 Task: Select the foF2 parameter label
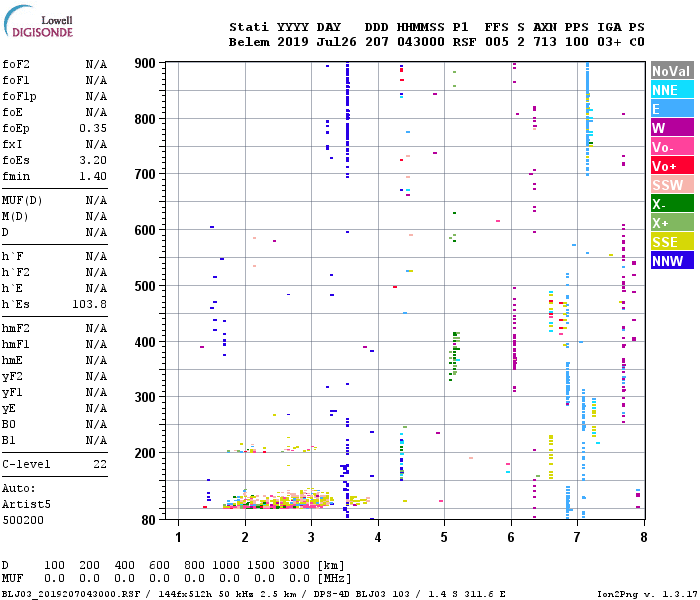click(x=16, y=64)
